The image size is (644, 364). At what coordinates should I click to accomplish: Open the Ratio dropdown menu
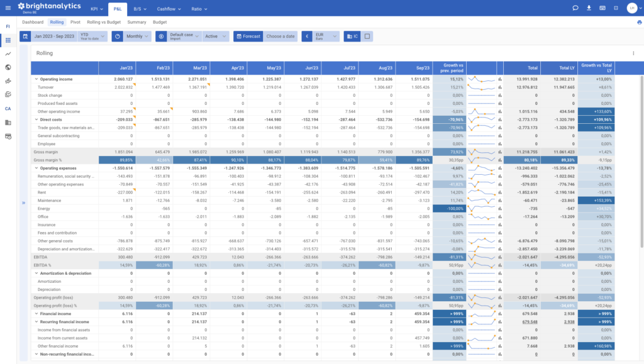pos(199,9)
